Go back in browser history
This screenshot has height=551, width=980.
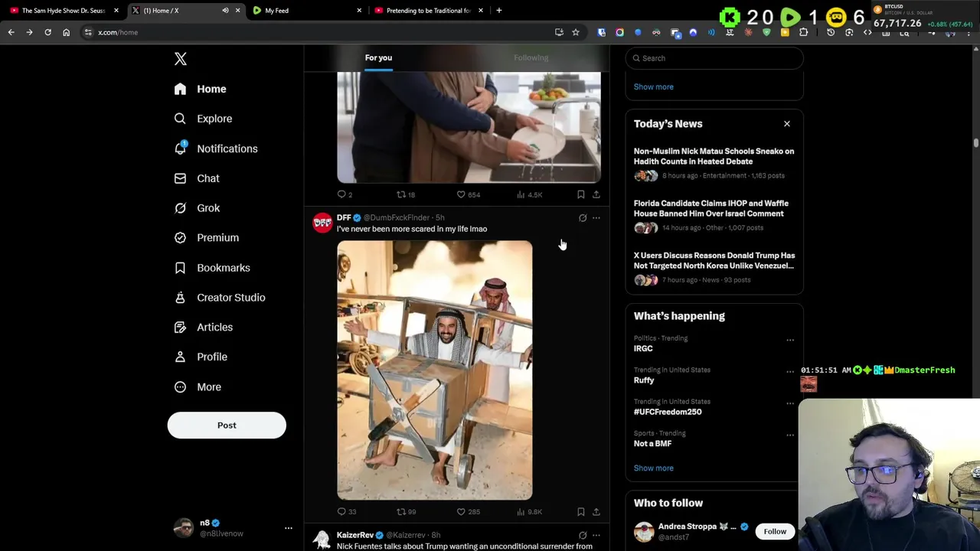pyautogui.click(x=11, y=32)
